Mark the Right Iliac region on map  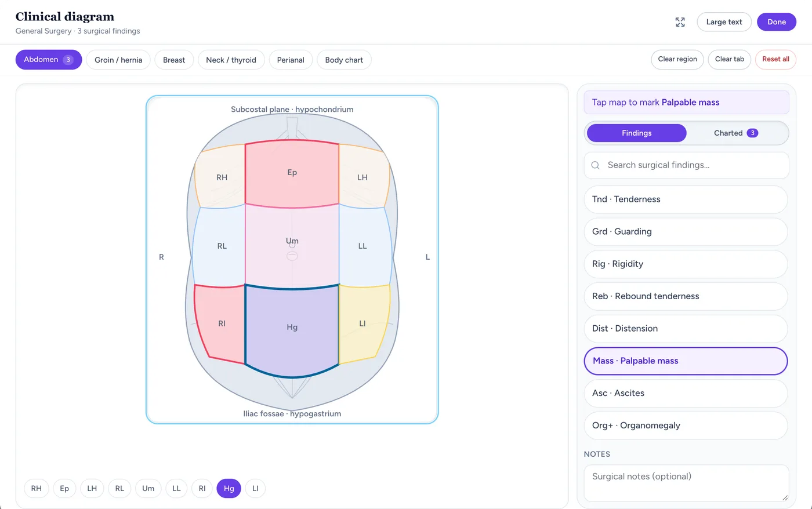(x=220, y=323)
